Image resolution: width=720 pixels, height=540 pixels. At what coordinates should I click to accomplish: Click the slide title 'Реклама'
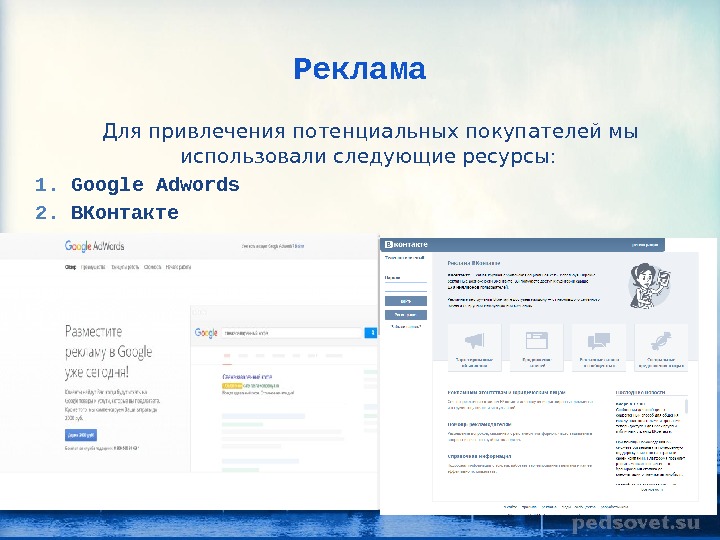pos(360,69)
